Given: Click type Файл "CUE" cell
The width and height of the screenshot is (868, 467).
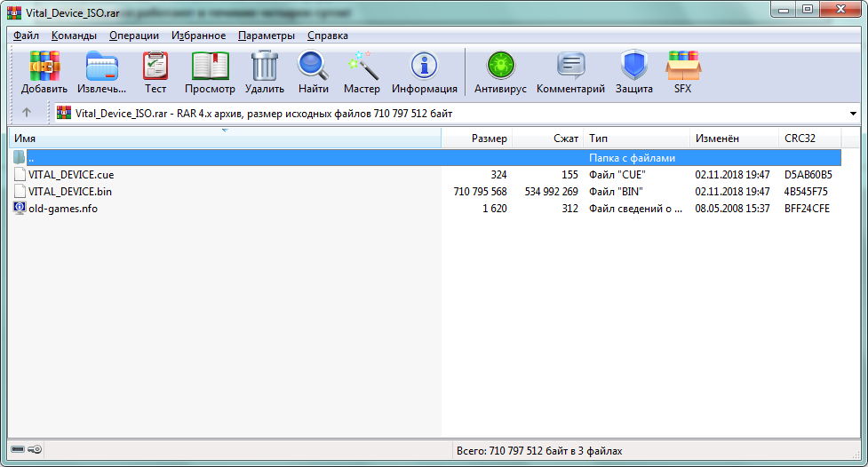Looking at the screenshot, I should click(x=617, y=175).
